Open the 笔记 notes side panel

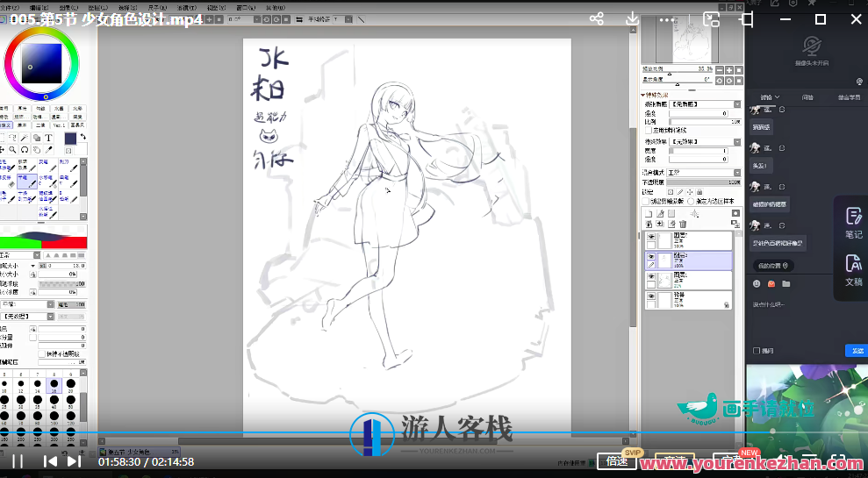click(x=853, y=223)
